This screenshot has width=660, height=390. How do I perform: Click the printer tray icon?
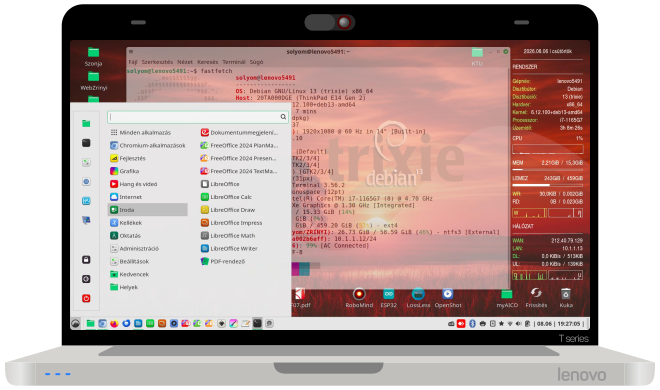pos(483,324)
